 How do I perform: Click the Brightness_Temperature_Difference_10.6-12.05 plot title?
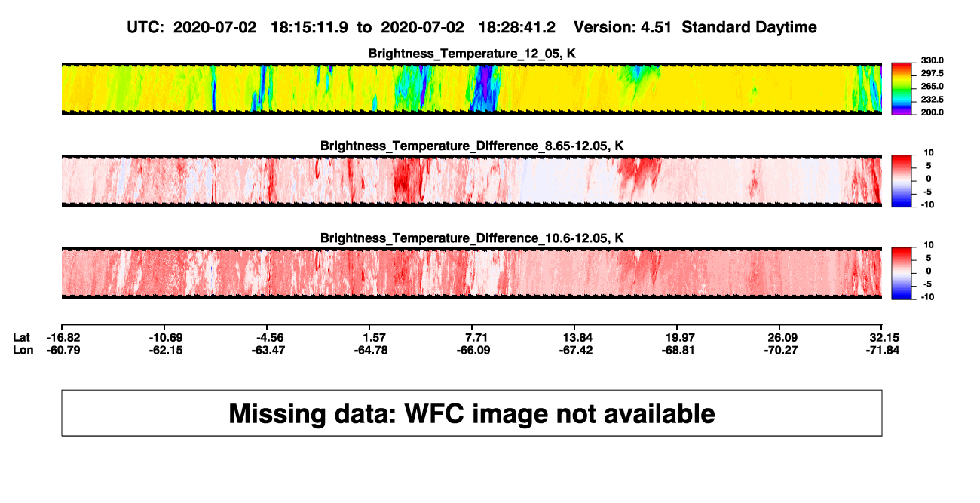point(472,238)
